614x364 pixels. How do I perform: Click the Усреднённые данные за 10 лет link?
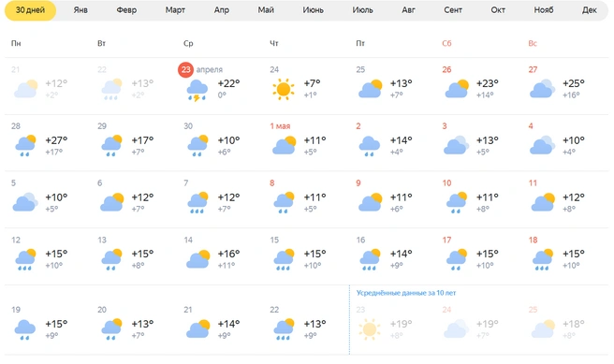point(406,293)
